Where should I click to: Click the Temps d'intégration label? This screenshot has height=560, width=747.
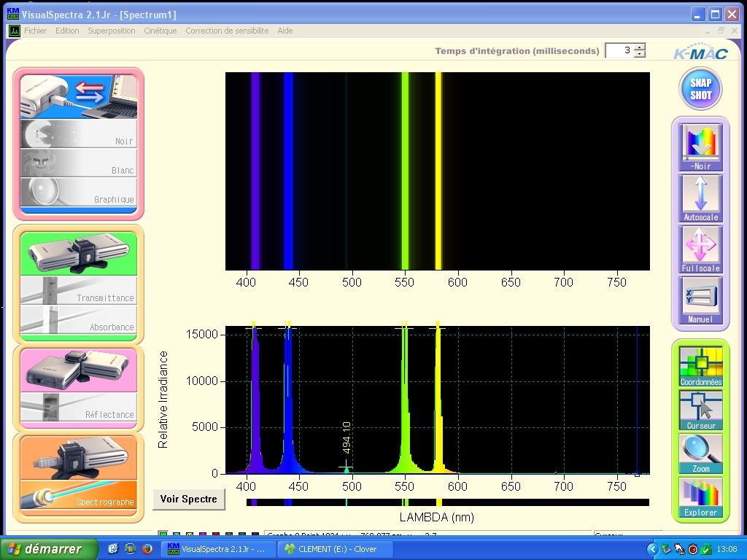517,51
